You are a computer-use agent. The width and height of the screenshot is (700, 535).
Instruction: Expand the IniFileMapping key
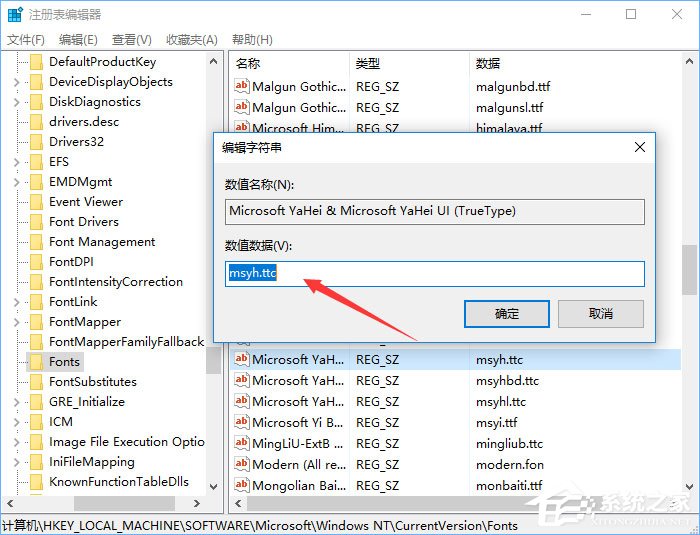[x=17, y=462]
